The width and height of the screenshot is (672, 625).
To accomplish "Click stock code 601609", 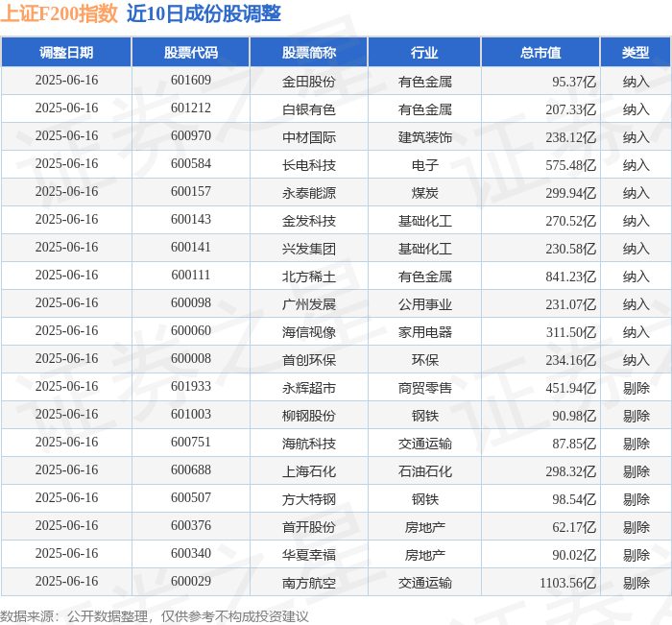I will (191, 80).
